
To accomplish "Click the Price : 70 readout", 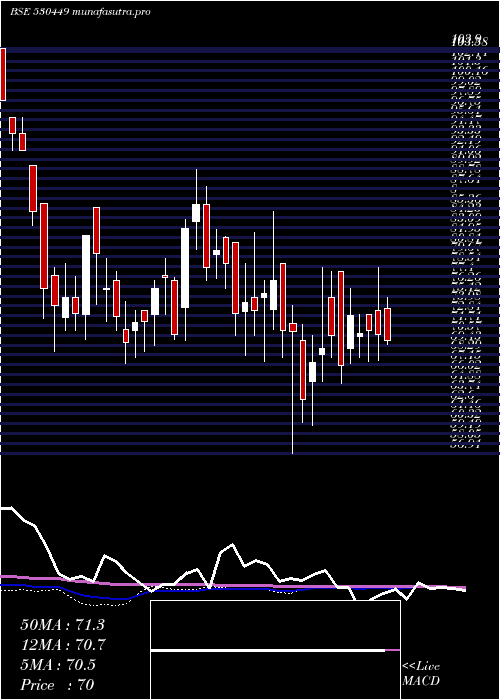I will click(x=58, y=684).
